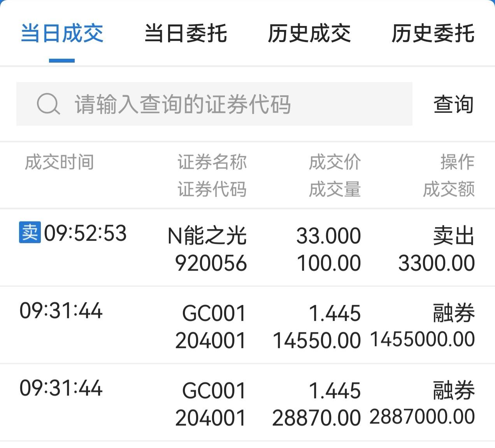This screenshot has height=448, width=495.
Task: Click the amount 2887000.00
Action: (x=422, y=417)
